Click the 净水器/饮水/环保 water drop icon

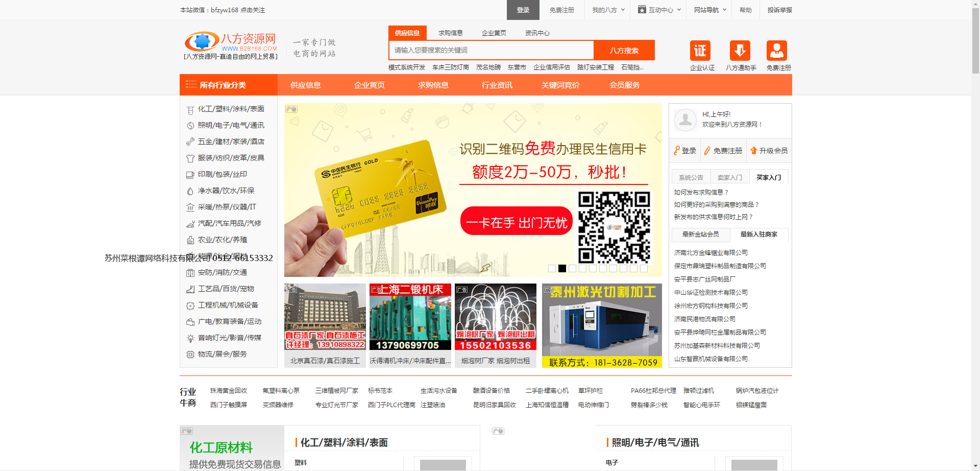[190, 191]
